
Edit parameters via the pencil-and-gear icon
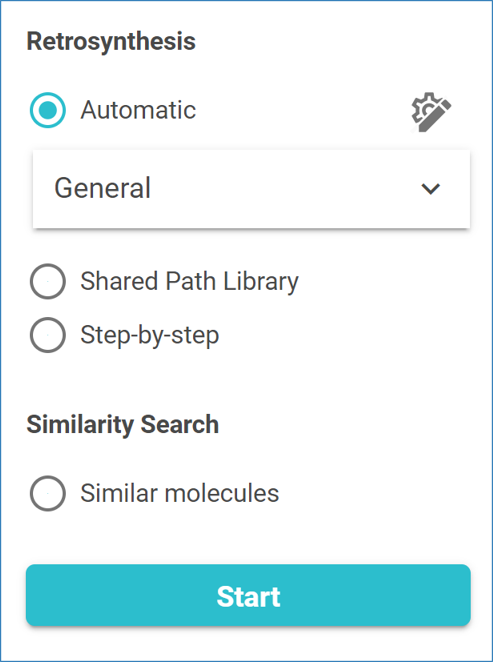click(431, 112)
